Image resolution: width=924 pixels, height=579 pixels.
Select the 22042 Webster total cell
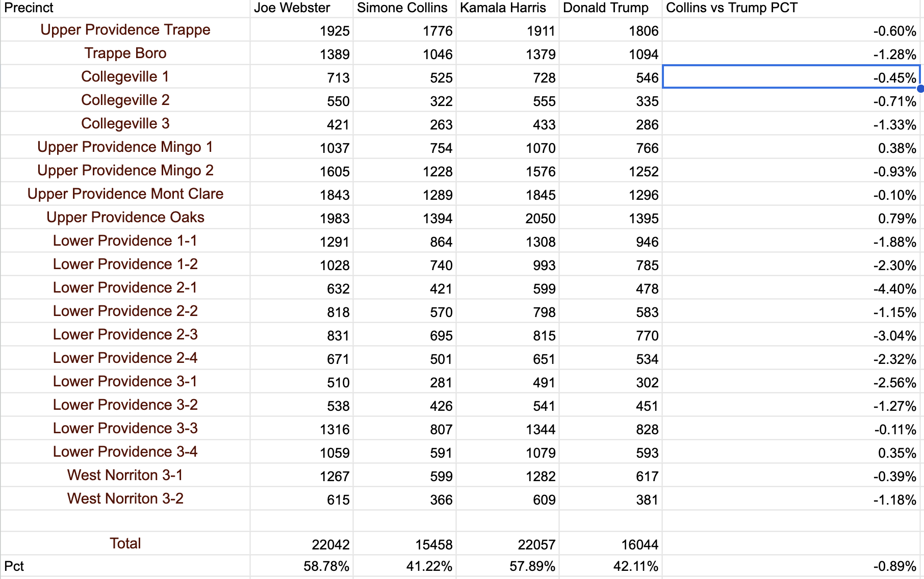tap(302, 544)
